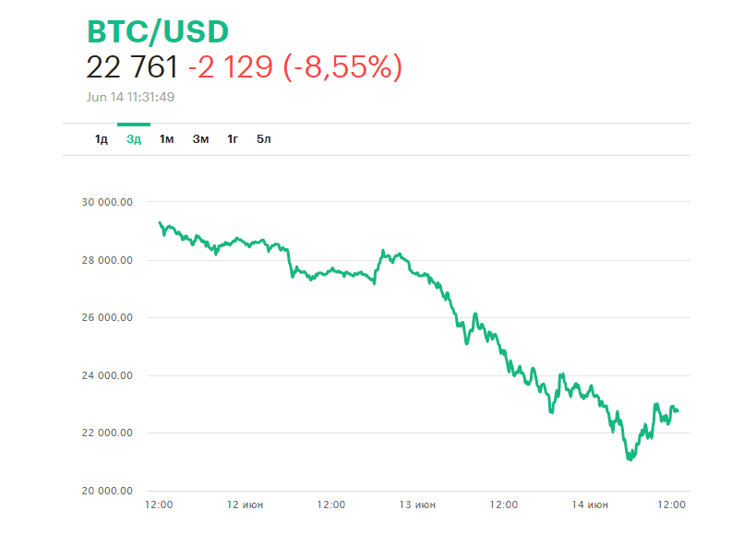Click the Jun 14 11:31:49 timestamp
Screen dimensions: 756x546
pyautogui.click(x=130, y=96)
